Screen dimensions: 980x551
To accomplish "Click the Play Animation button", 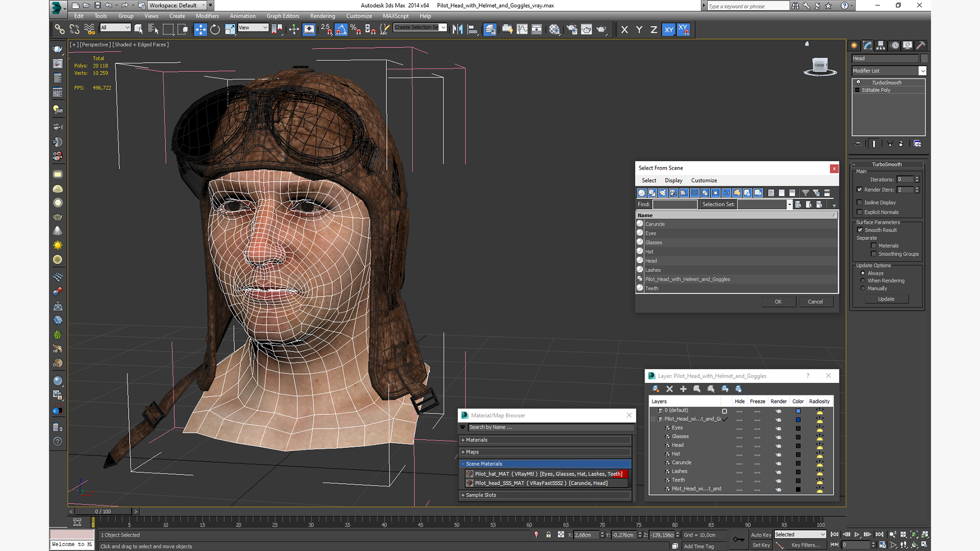I will click(x=857, y=534).
